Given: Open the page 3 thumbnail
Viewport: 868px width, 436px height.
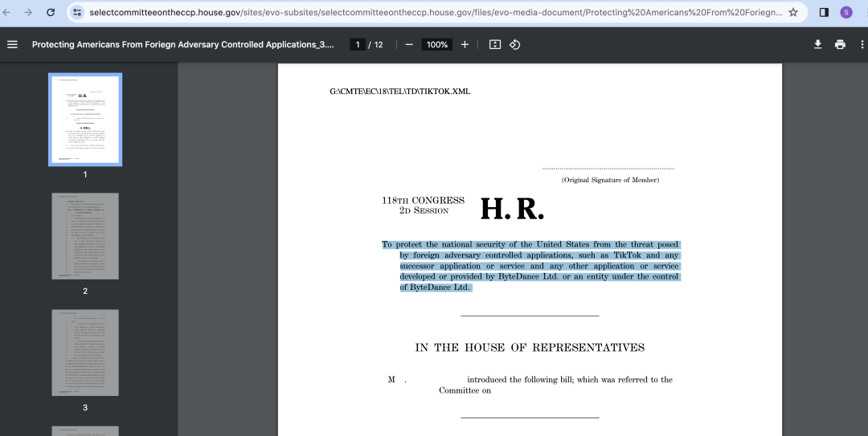Looking at the screenshot, I should pos(85,352).
